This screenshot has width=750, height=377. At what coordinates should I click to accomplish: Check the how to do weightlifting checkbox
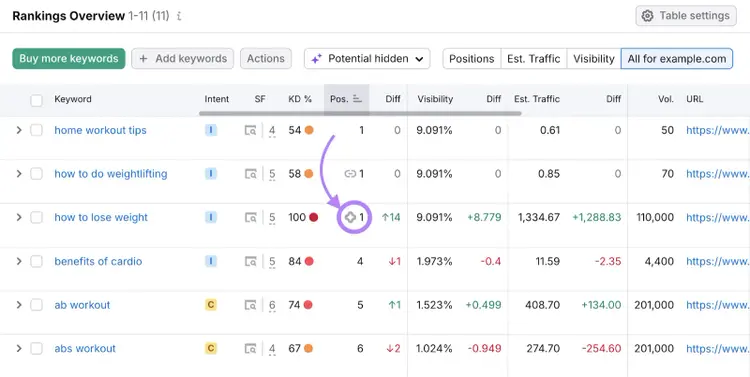point(36,174)
